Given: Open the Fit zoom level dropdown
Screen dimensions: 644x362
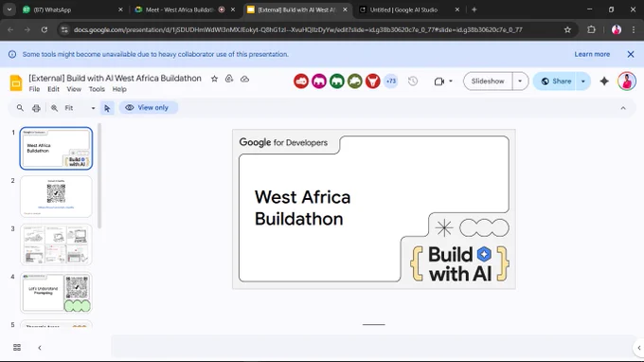Looking at the screenshot, I should click(x=80, y=108).
